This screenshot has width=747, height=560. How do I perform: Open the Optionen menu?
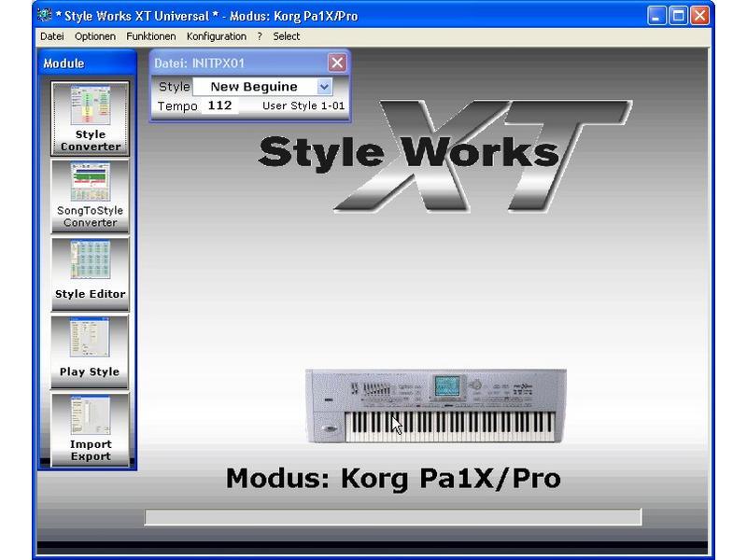95,36
